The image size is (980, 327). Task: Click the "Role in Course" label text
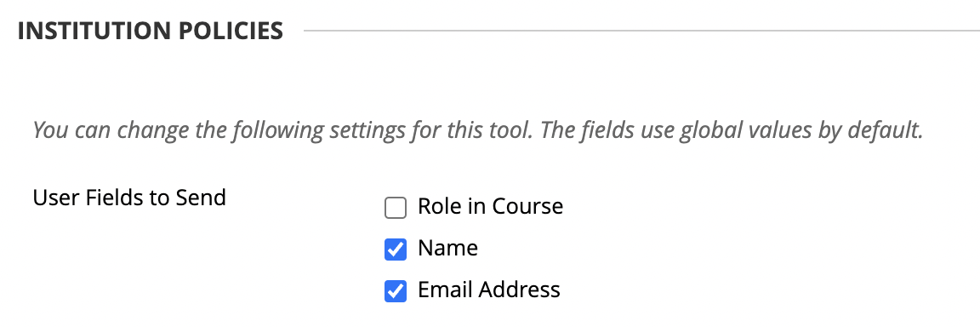[x=491, y=206]
